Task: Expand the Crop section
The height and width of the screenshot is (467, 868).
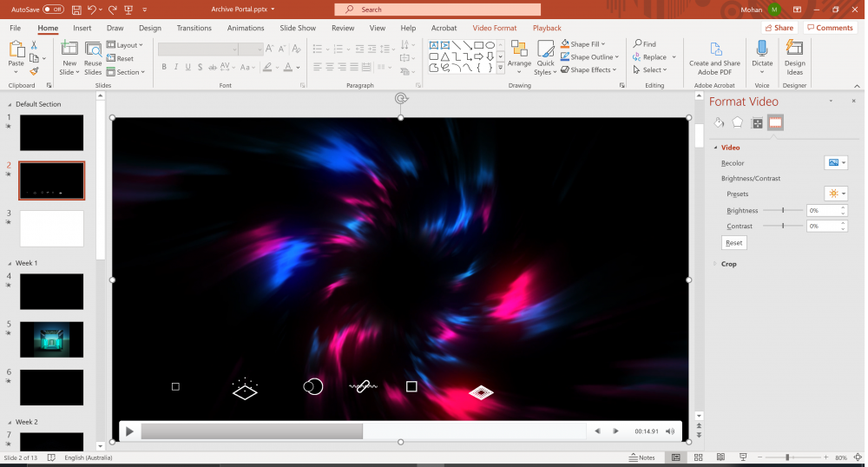Action: pyautogui.click(x=728, y=264)
